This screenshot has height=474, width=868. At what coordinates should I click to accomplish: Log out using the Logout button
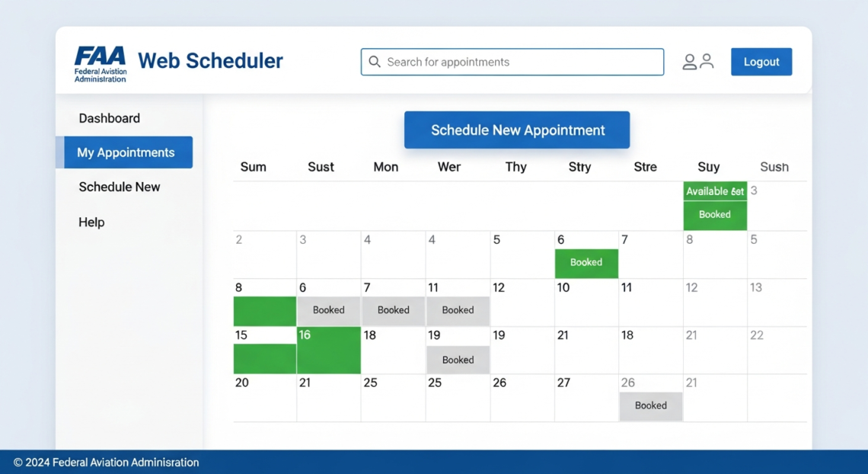click(761, 61)
